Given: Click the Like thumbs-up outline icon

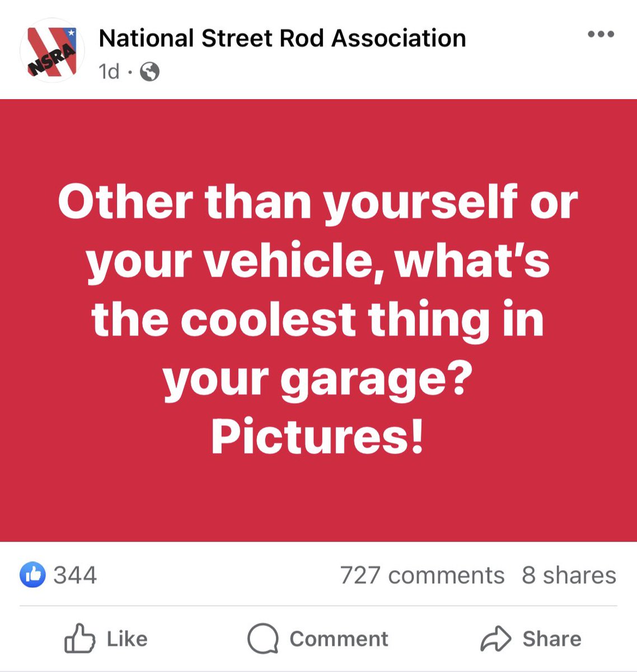Looking at the screenshot, I should click(79, 638).
